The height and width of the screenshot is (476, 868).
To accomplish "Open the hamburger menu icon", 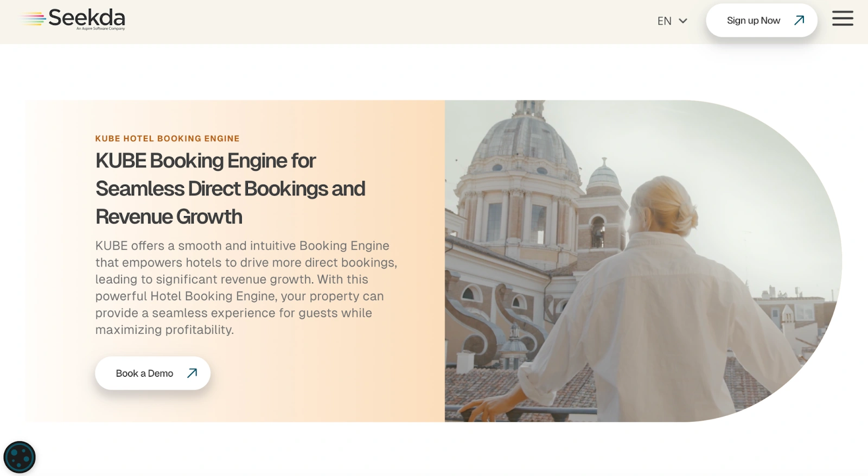I will click(x=843, y=18).
